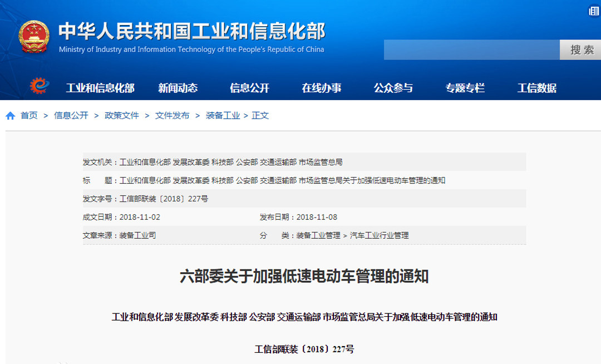601x364 pixels.
Task: Click the ministry title 中华人民共和国工业和信息化部
Action: (x=191, y=32)
